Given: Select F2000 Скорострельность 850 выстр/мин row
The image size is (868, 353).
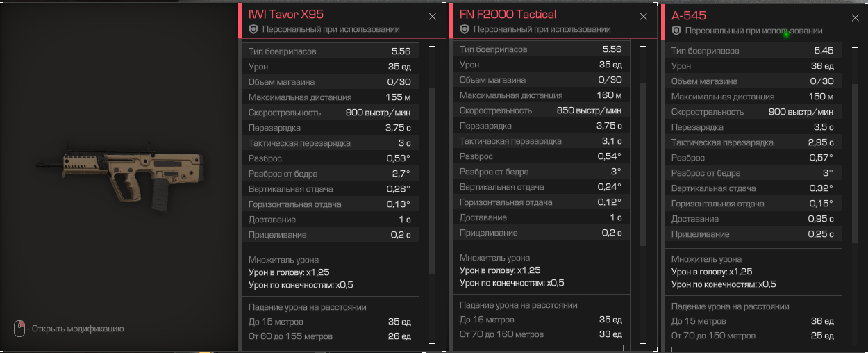Looking at the screenshot, I should pyautogui.click(x=542, y=110).
